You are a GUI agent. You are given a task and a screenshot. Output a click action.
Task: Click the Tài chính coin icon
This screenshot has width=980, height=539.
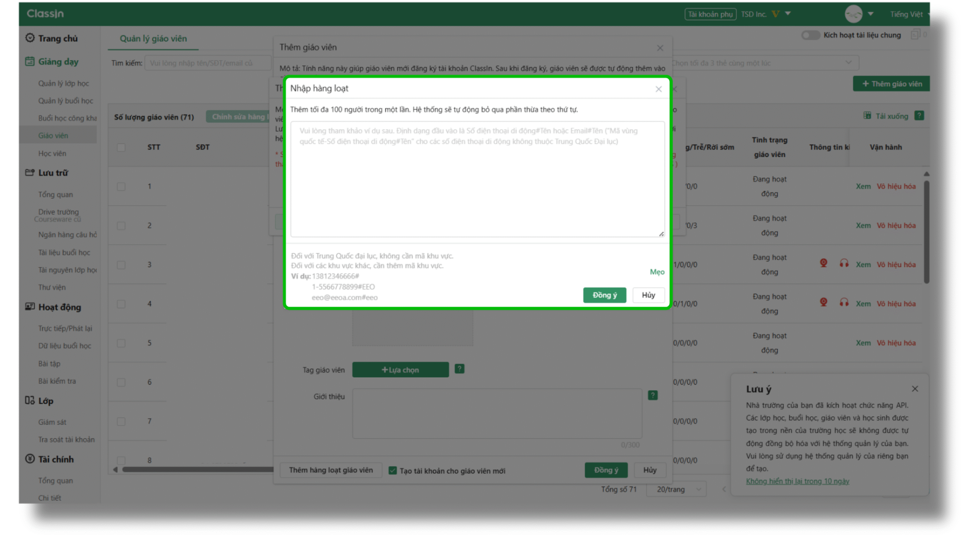[30, 458]
